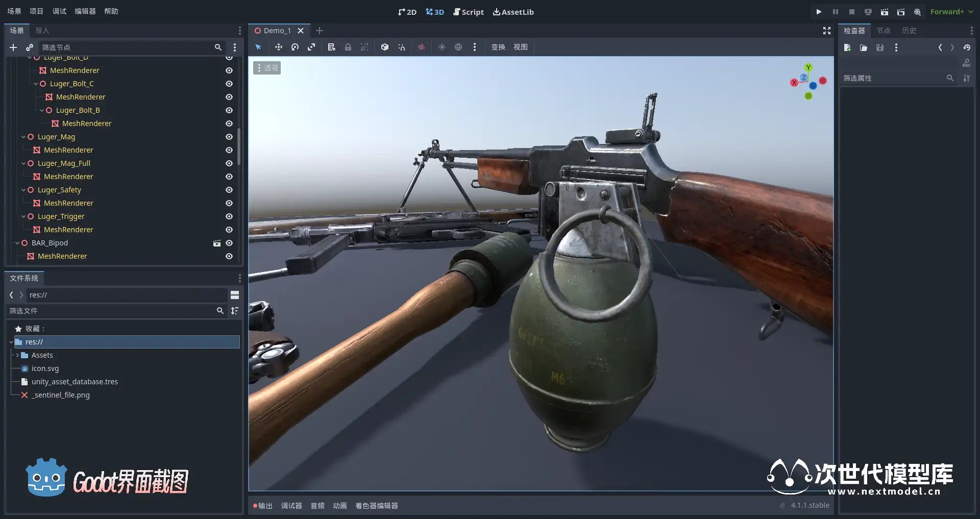The width and height of the screenshot is (980, 519).
Task: Click the instantiate child scene link icon
Action: click(30, 47)
